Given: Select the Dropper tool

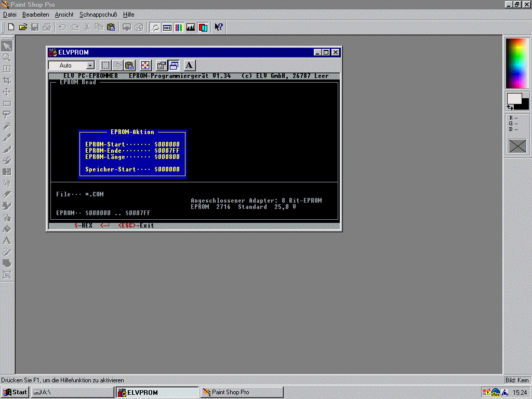Looking at the screenshot, I should click(x=7, y=137).
